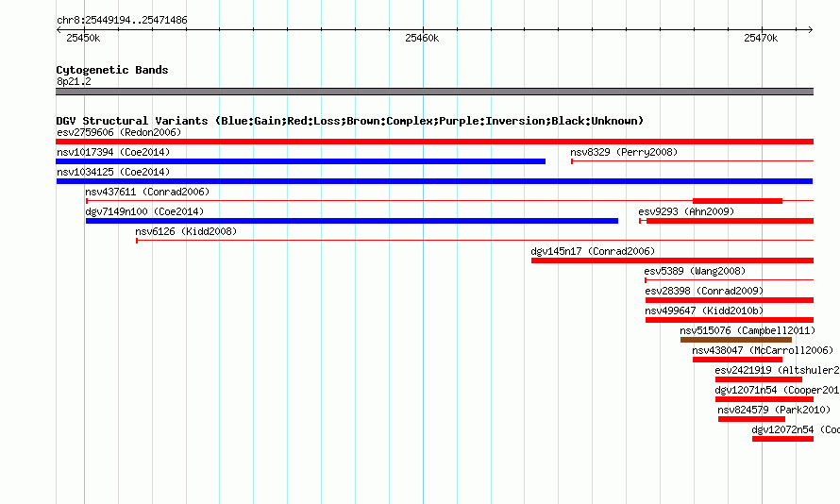840x504 pixels.
Task: Click the nsv8329 (Perry2008) variant label
Action: click(624, 152)
